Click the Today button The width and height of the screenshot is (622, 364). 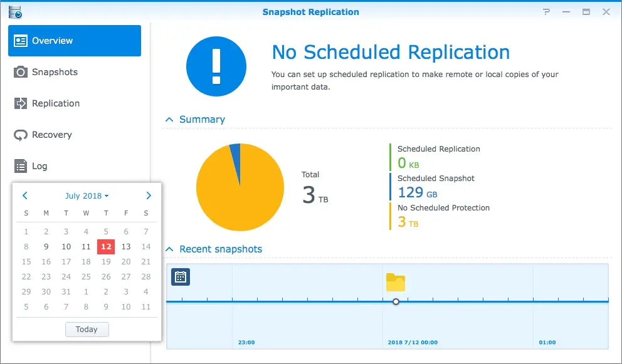(87, 330)
